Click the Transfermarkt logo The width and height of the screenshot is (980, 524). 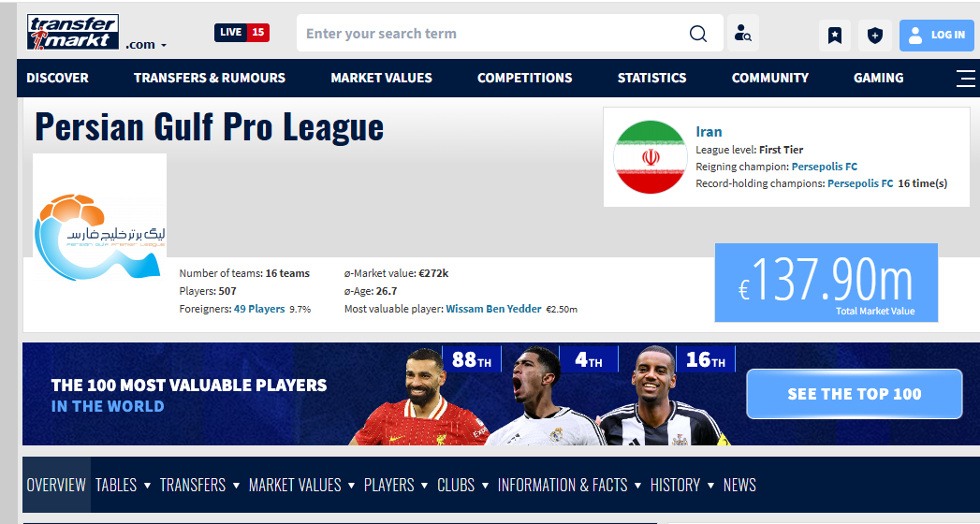click(x=73, y=33)
